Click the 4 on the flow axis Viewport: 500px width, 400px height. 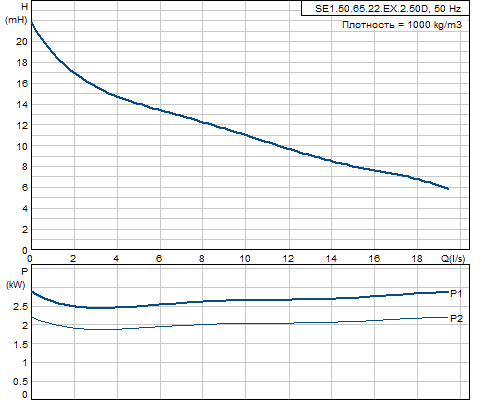116,258
